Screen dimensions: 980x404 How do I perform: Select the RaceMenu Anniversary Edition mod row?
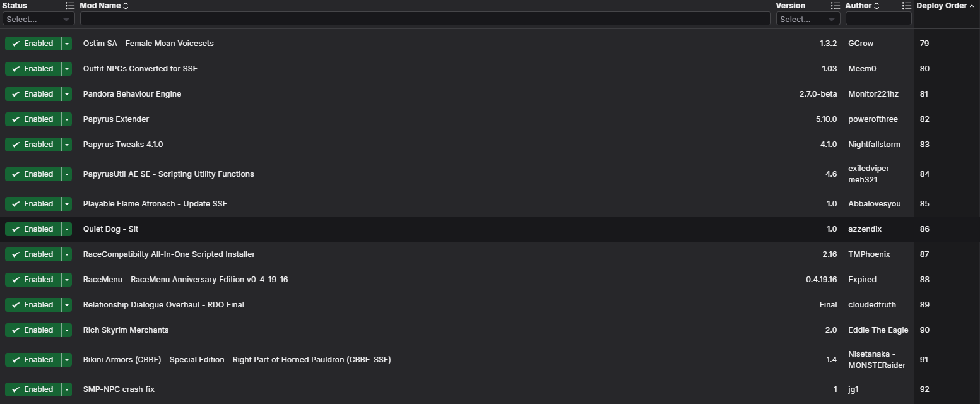point(490,280)
